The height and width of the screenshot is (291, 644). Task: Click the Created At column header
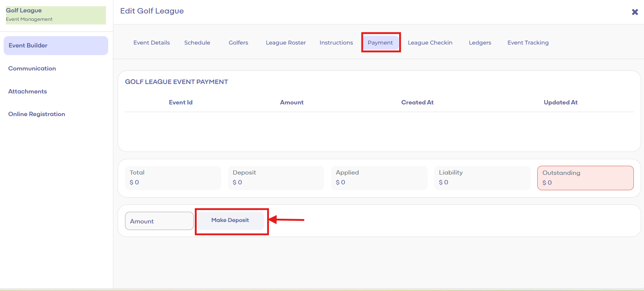click(417, 103)
